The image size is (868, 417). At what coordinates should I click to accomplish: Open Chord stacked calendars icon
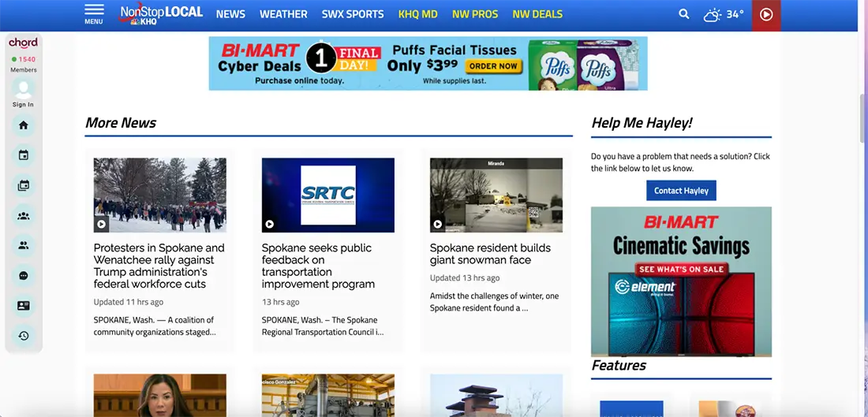click(x=23, y=186)
